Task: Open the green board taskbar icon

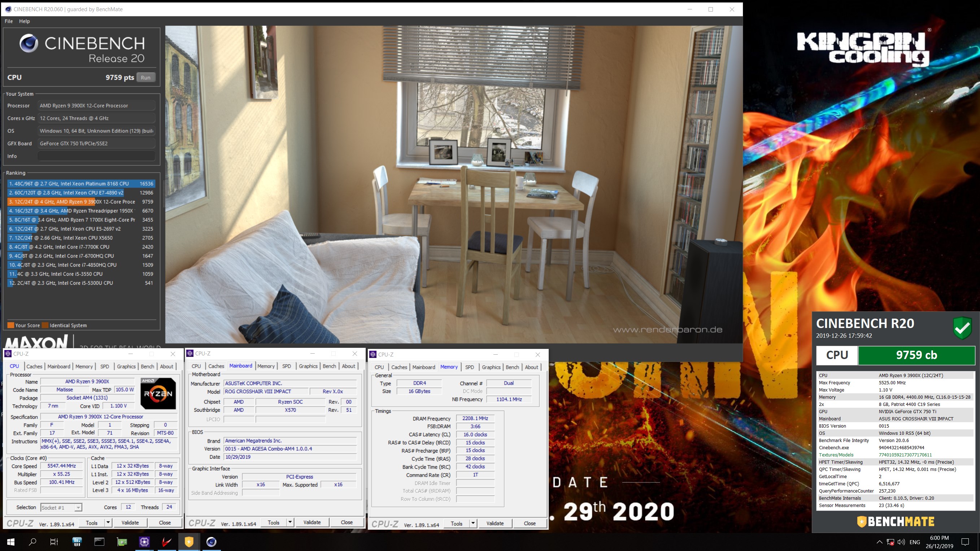Action: coord(122,542)
